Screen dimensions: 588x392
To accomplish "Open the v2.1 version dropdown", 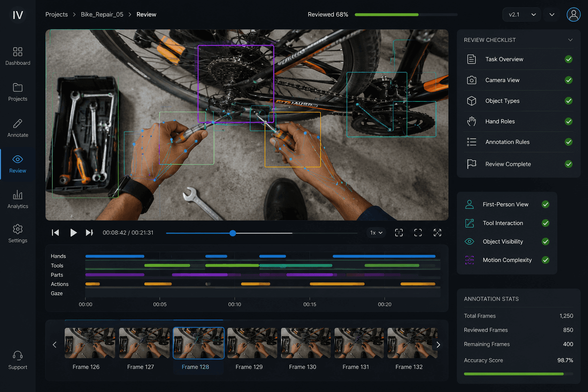I will tap(521, 15).
